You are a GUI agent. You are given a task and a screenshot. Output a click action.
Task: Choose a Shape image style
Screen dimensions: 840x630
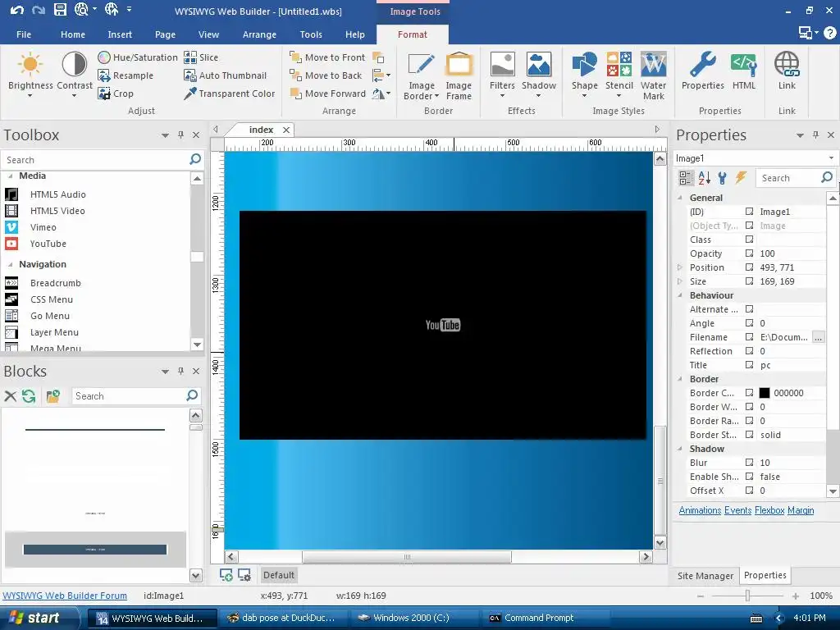[584, 75]
